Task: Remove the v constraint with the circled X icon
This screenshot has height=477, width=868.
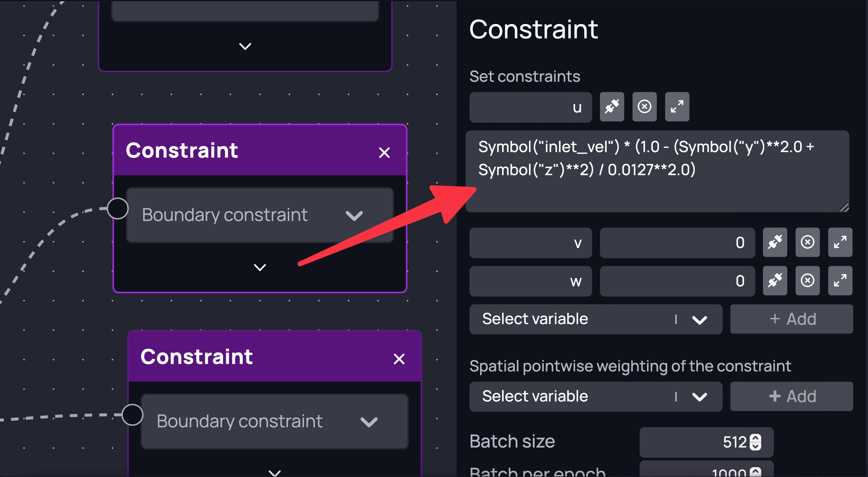Action: (x=807, y=242)
